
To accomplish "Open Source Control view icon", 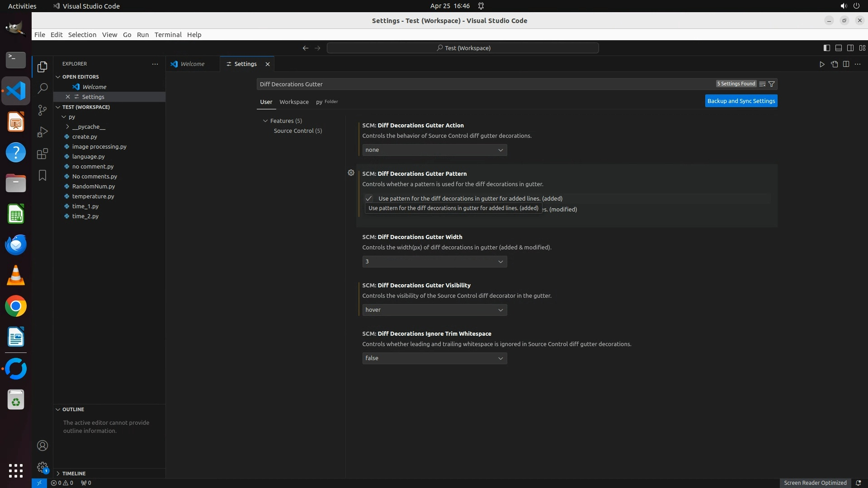I will (42, 110).
